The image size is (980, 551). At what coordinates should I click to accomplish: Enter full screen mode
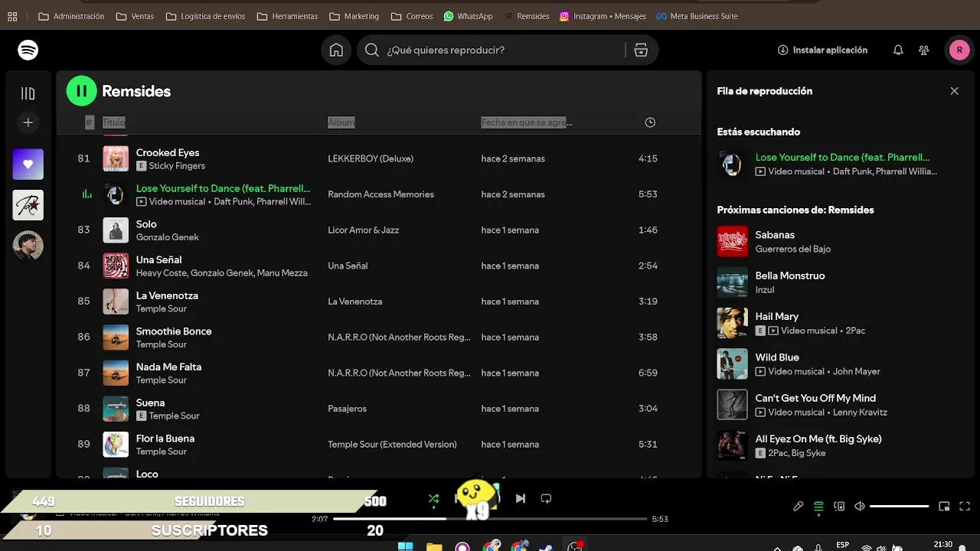pyautogui.click(x=965, y=507)
